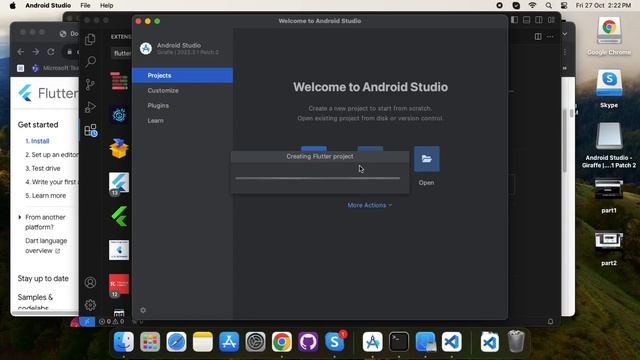Select the blue Flutter extension with 13 badge

click(119, 183)
